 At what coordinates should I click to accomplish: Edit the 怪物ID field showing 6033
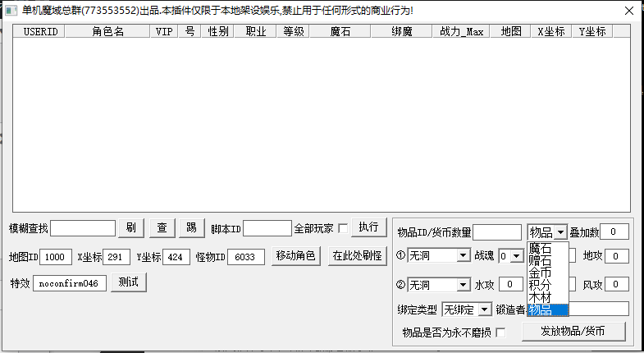point(246,257)
